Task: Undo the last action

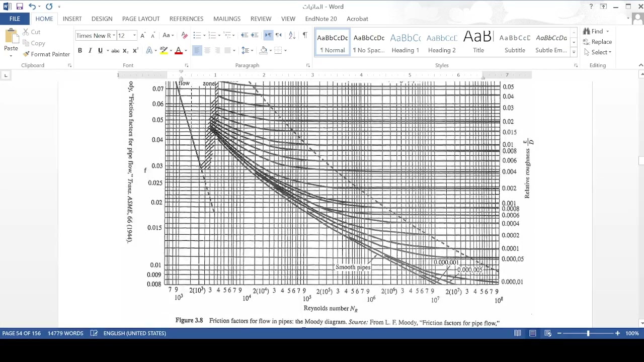Action: coord(32,7)
